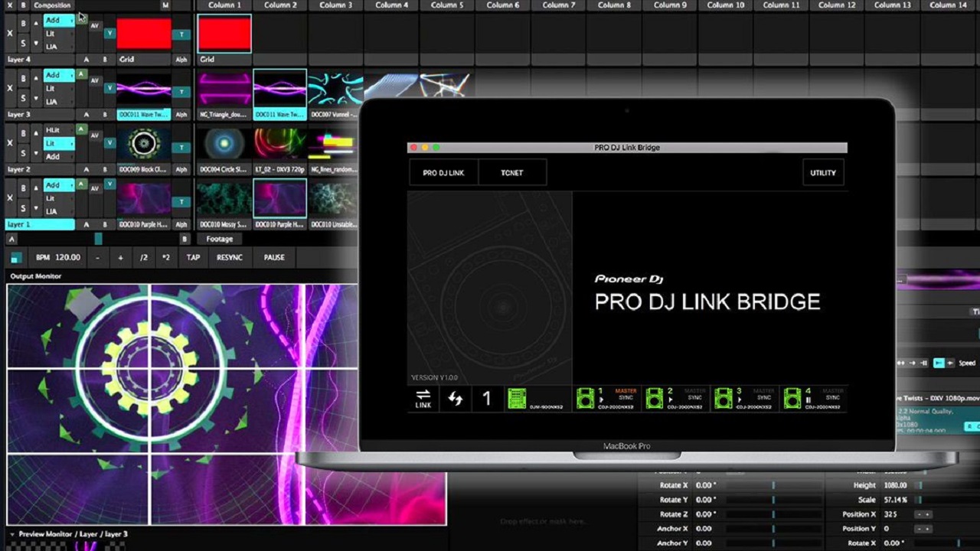Toggle Solo S on layer 4

coord(24,43)
